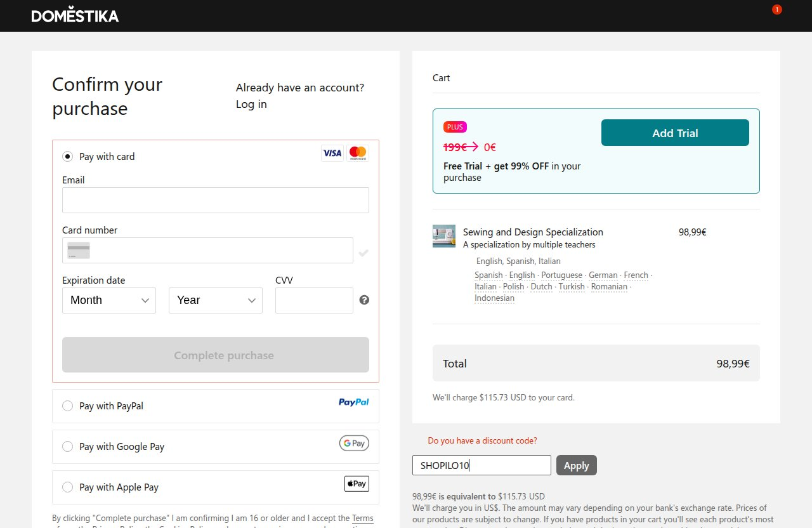Focus the Card number field
The width and height of the screenshot is (812, 528).
(207, 250)
